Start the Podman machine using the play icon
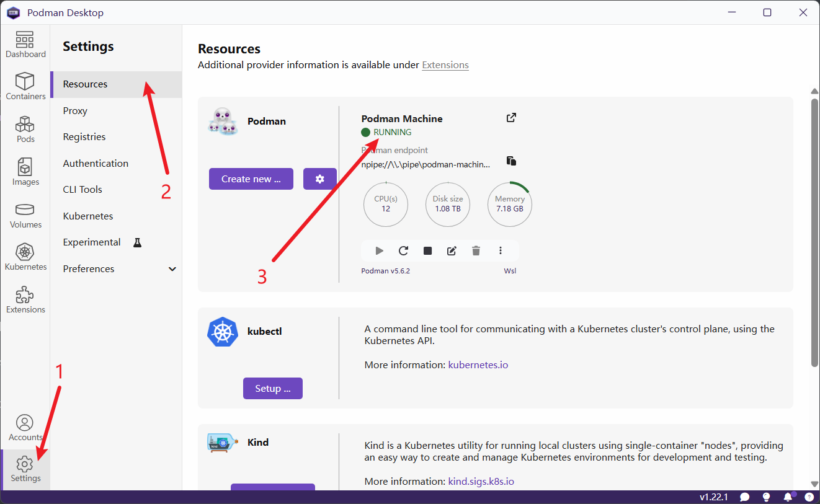820x504 pixels. [x=380, y=250]
